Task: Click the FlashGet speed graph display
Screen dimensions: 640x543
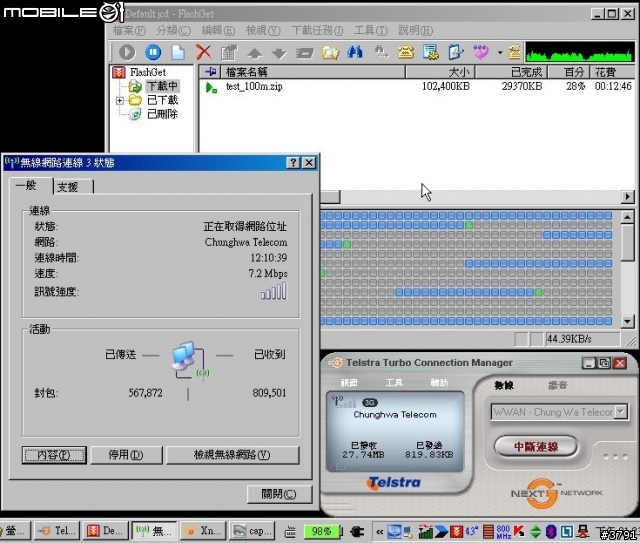Action: [x=580, y=52]
